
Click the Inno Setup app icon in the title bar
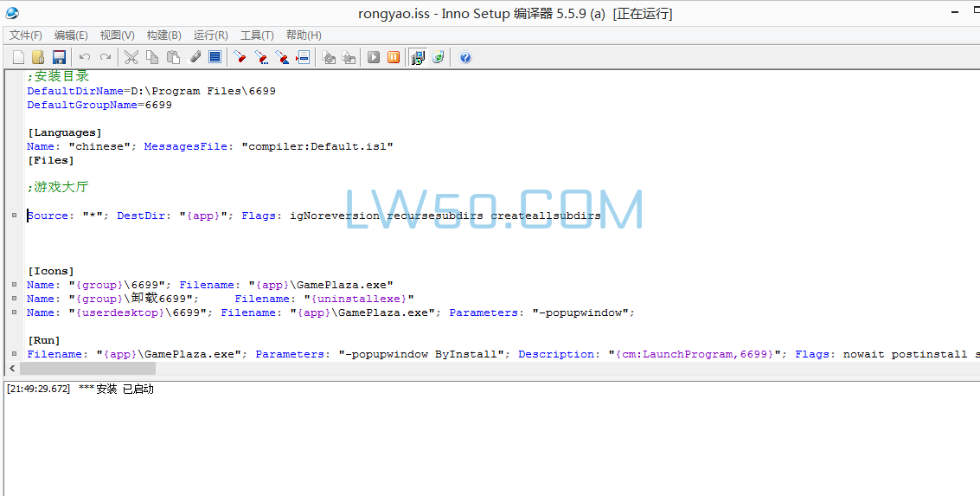12,13
